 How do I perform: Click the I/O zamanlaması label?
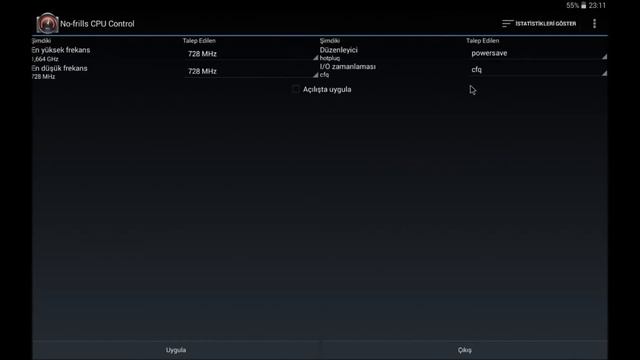[348, 67]
